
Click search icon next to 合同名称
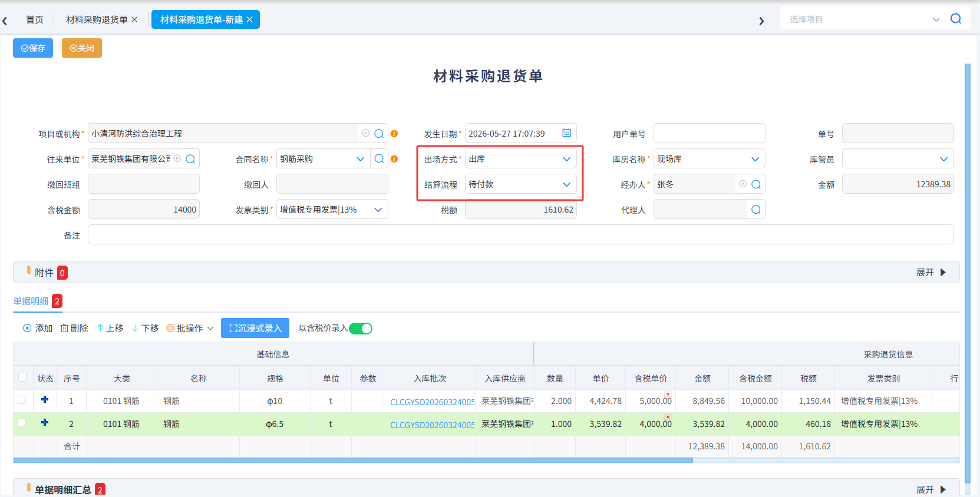[379, 159]
